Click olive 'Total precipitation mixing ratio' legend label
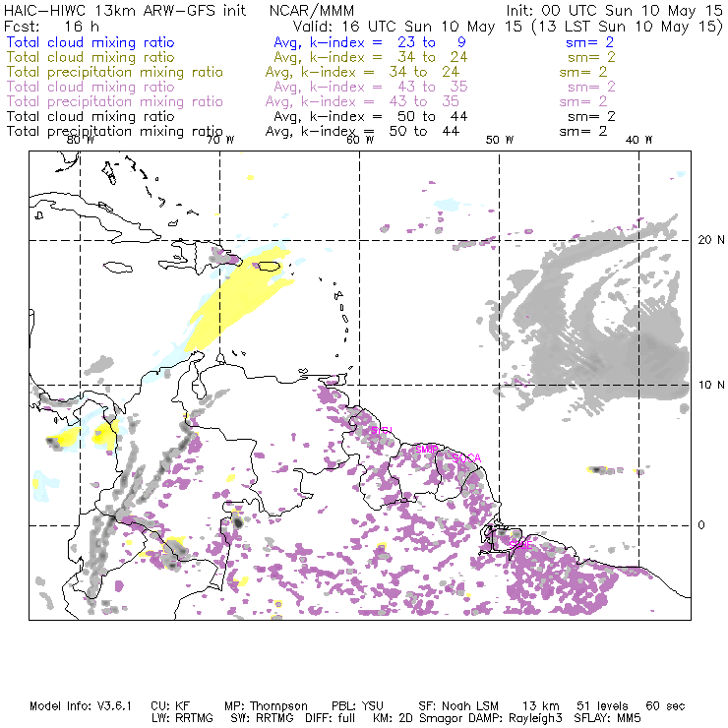This screenshot has height=728, width=728. [x=115, y=72]
